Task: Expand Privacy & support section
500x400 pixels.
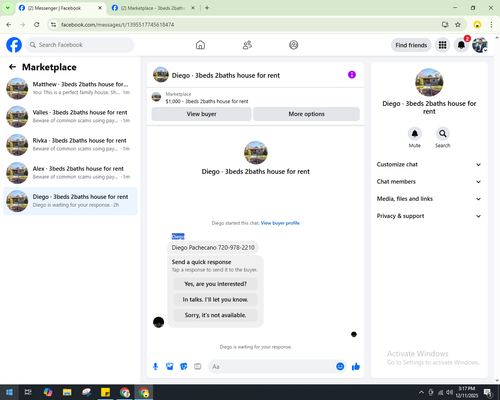Action: pos(429,216)
